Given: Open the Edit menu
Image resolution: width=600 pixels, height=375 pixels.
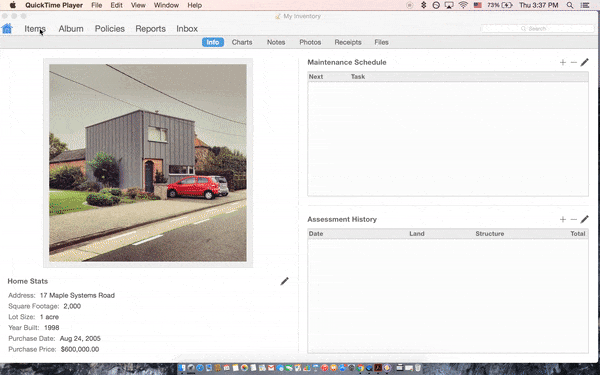Looking at the screenshot, I should coord(116,5).
